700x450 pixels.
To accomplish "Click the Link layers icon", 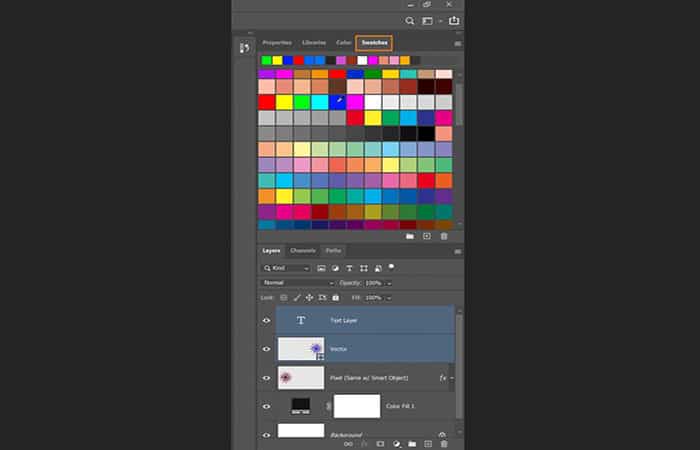I will (x=348, y=444).
